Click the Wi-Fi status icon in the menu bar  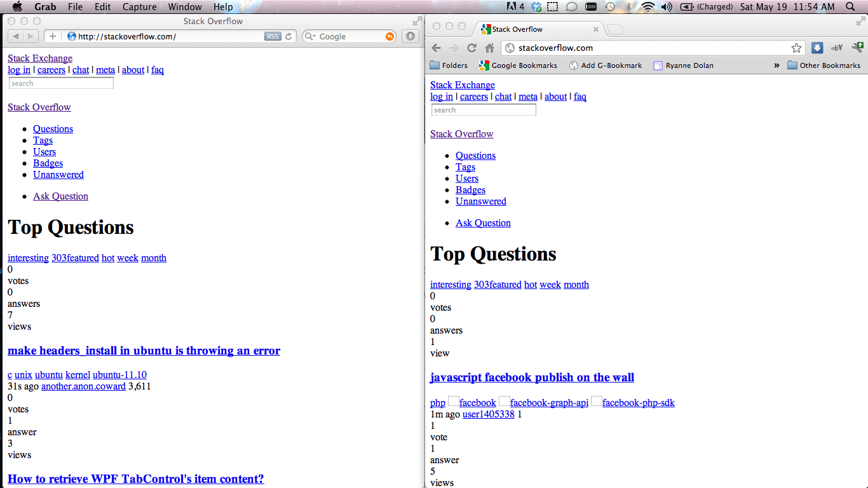click(648, 7)
